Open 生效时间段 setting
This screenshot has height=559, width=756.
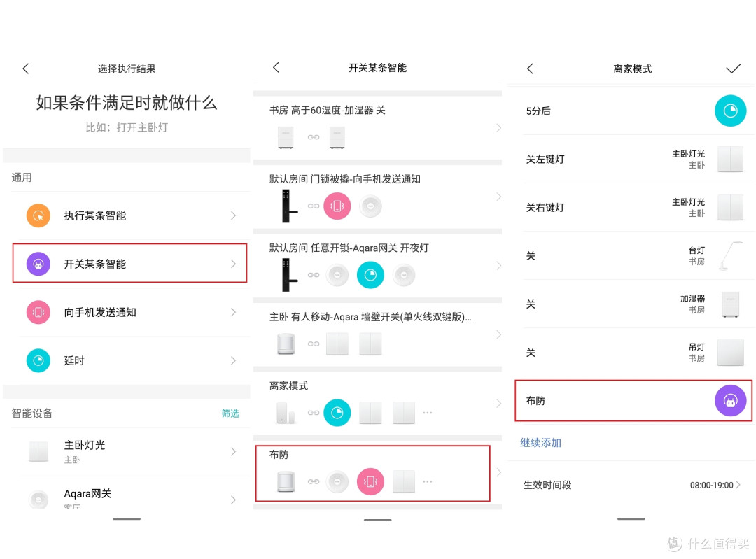[631, 485]
